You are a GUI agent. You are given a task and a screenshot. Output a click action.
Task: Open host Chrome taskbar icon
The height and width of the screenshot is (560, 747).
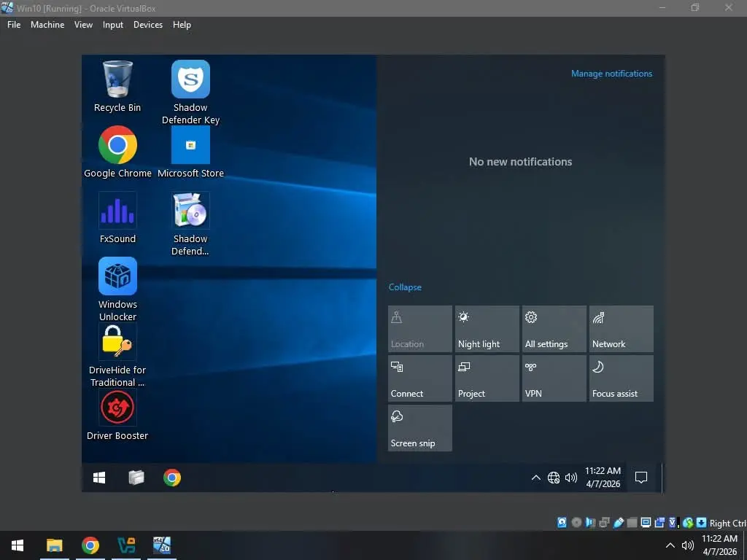pos(90,545)
